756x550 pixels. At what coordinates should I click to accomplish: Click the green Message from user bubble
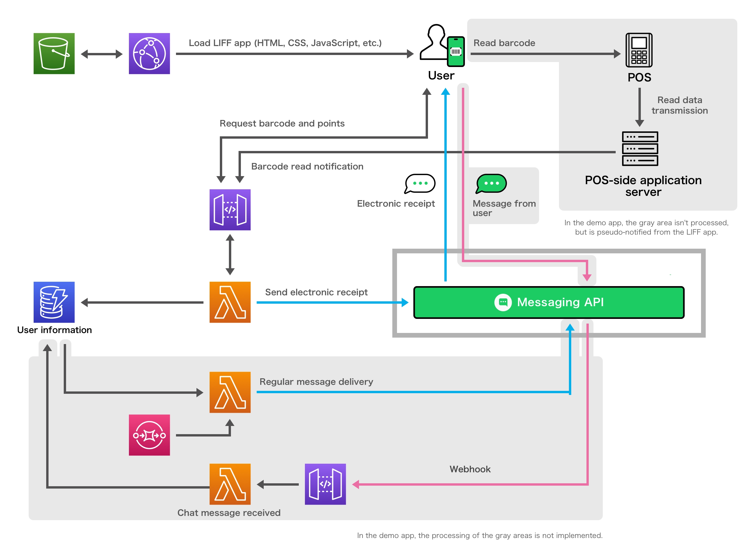491,183
